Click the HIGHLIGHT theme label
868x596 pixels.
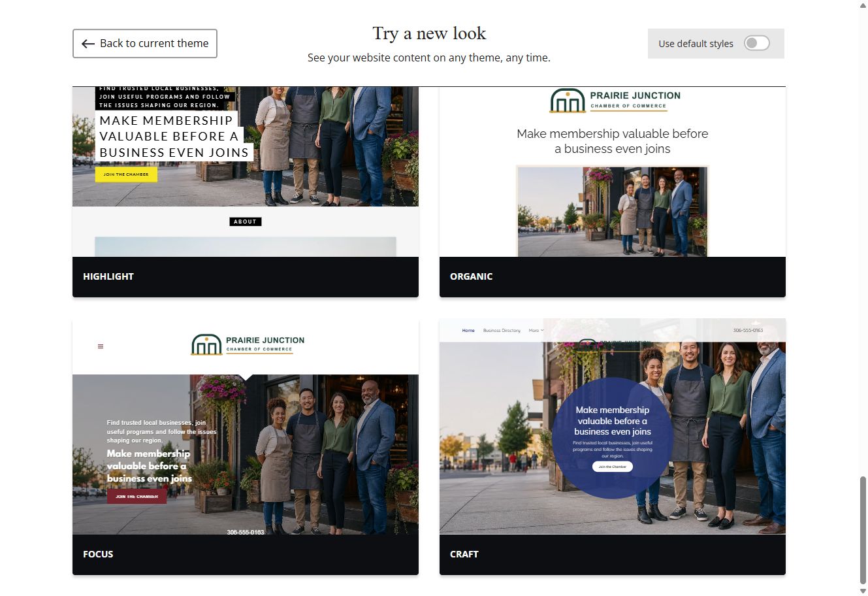tap(108, 276)
